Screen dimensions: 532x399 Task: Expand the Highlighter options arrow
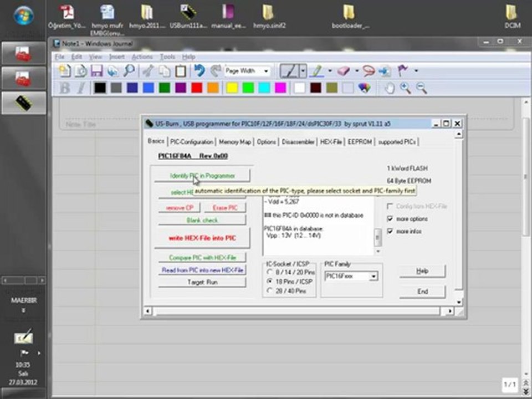point(330,71)
